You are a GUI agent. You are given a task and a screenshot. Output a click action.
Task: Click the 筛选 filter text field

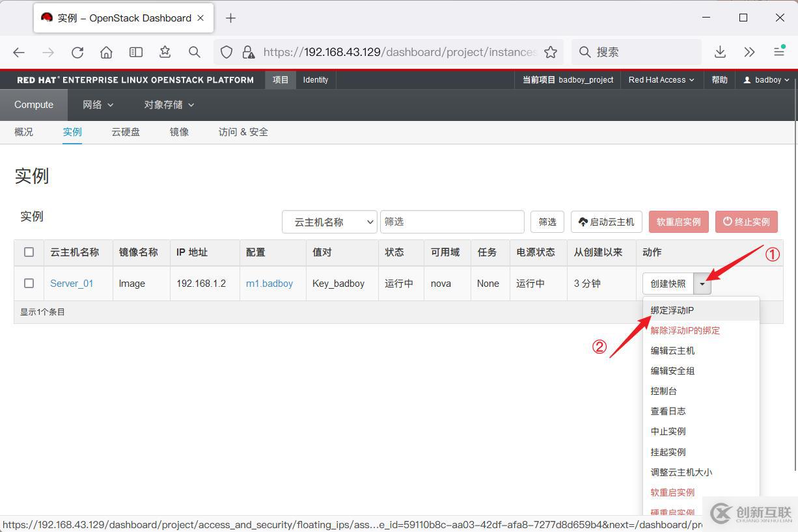coord(452,222)
